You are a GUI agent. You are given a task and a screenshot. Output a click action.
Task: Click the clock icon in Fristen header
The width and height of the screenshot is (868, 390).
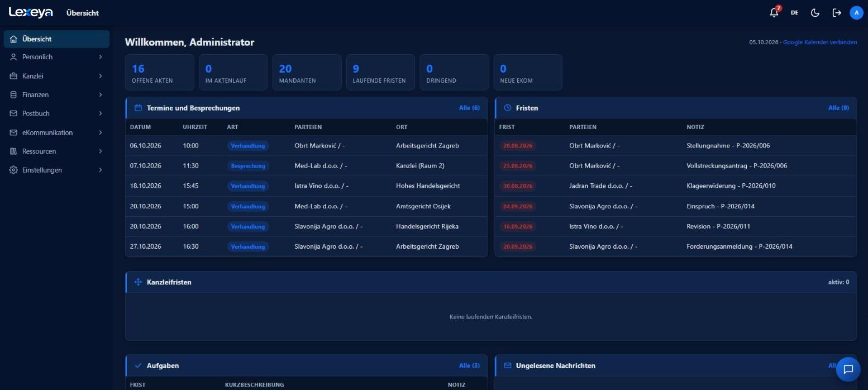tap(508, 108)
